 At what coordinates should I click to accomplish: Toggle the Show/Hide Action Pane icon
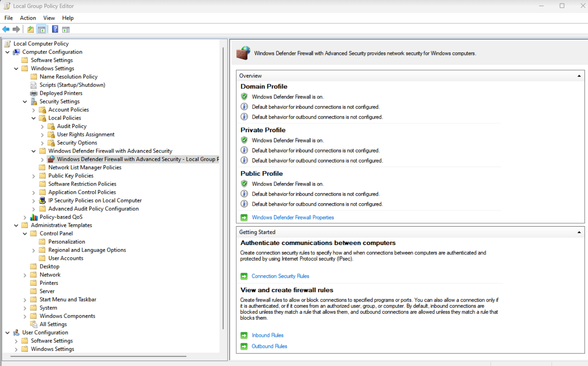tap(66, 29)
